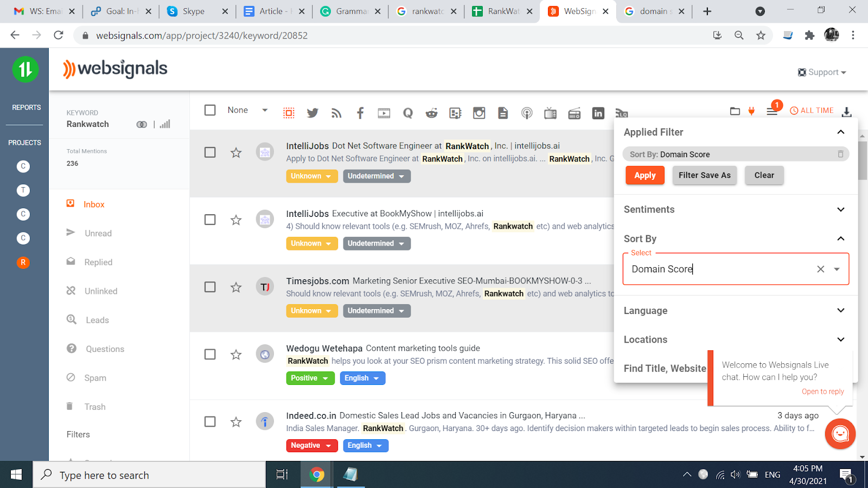
Task: Toggle the keyword switch next to Rankwatch
Action: tap(142, 124)
